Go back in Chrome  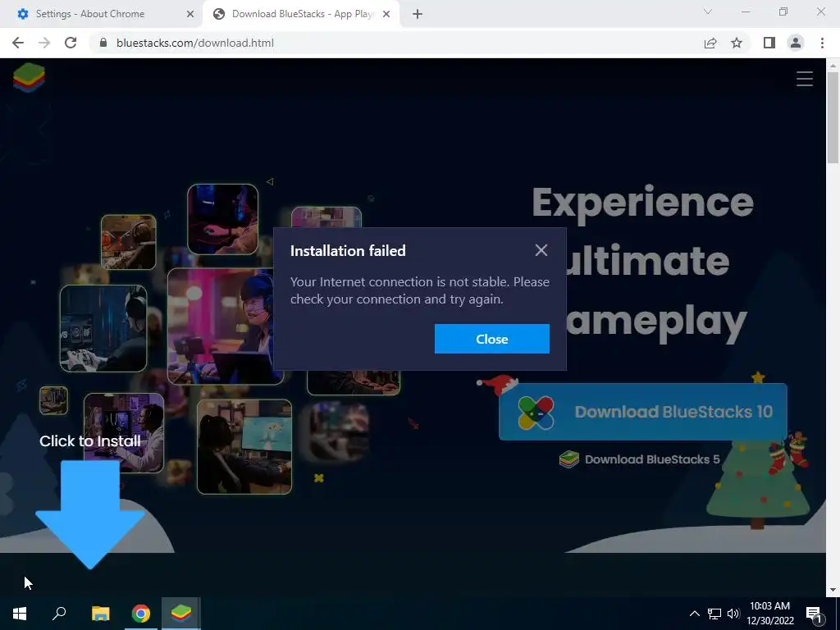point(18,43)
